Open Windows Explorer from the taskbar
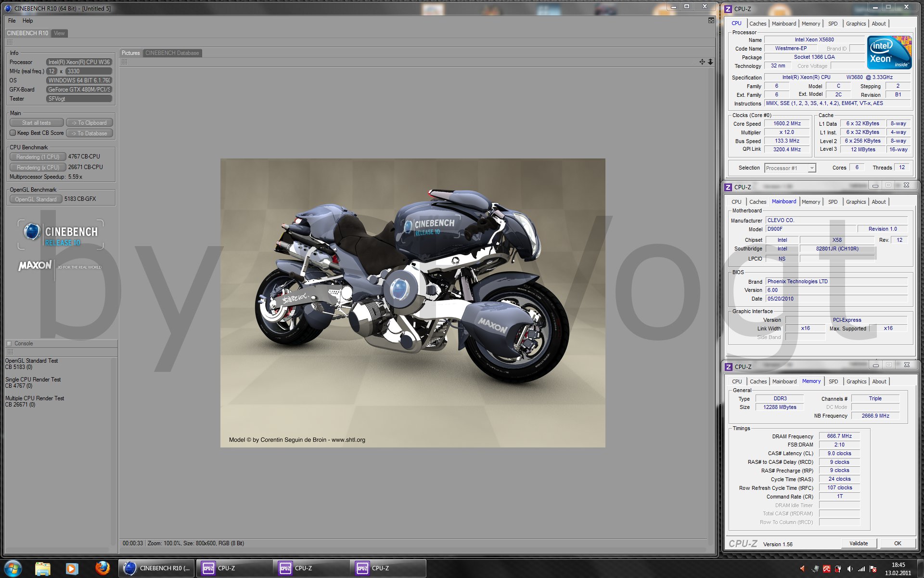 [x=43, y=568]
